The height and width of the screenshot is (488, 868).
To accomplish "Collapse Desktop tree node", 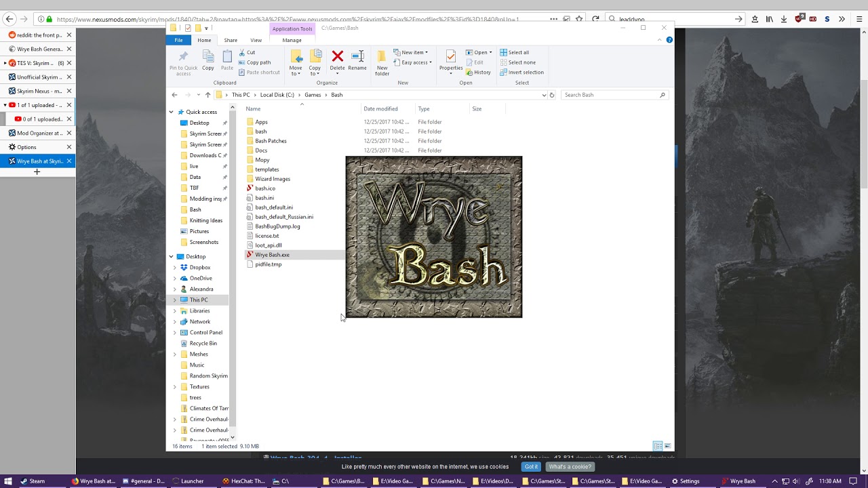I will pos(172,256).
